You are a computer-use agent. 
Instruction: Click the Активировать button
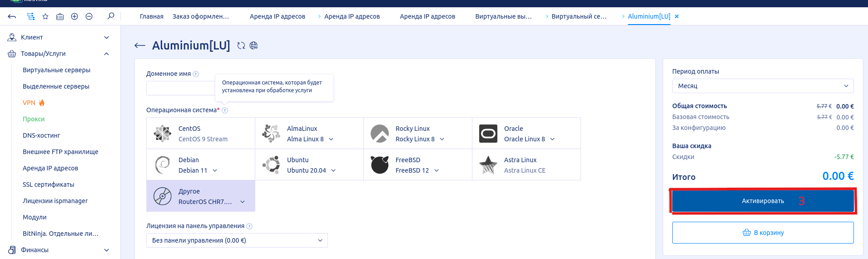[763, 201]
